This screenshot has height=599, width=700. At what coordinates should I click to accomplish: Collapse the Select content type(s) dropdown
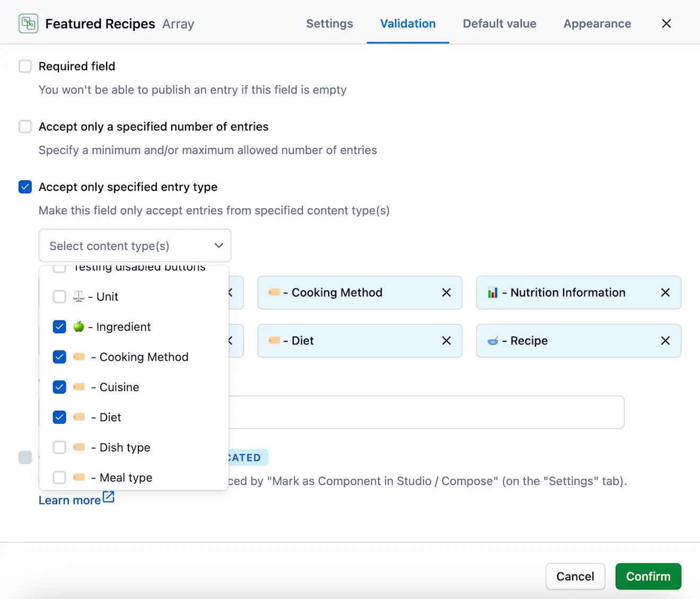click(135, 246)
